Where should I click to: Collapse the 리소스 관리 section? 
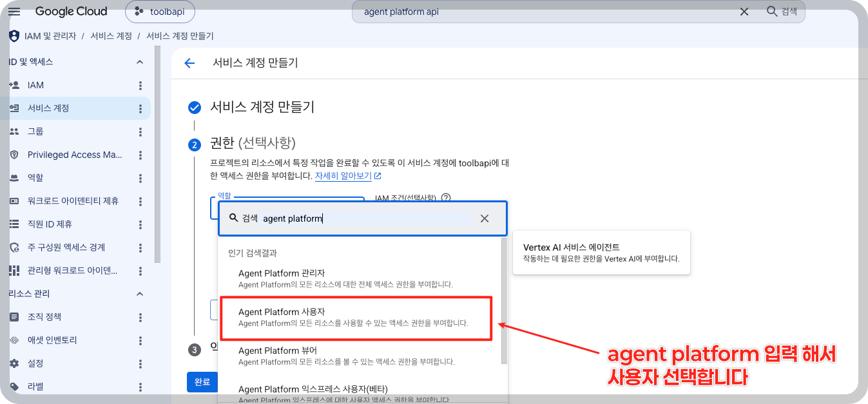[140, 294]
